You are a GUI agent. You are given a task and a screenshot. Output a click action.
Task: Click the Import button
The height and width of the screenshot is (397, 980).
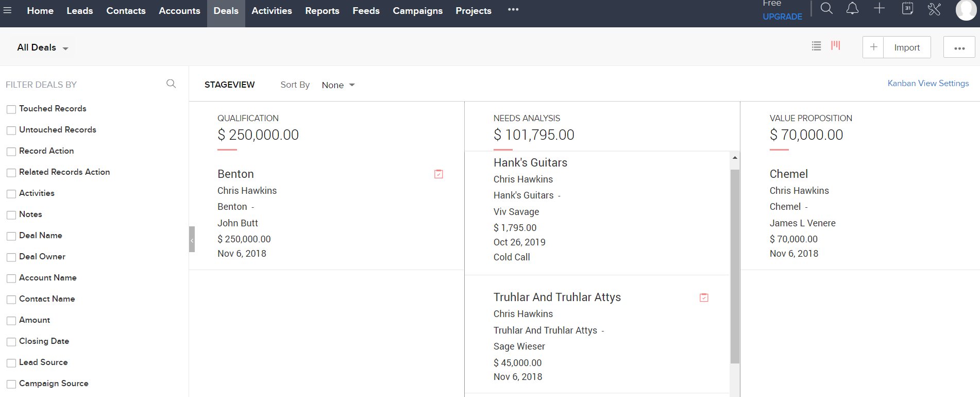(x=907, y=47)
